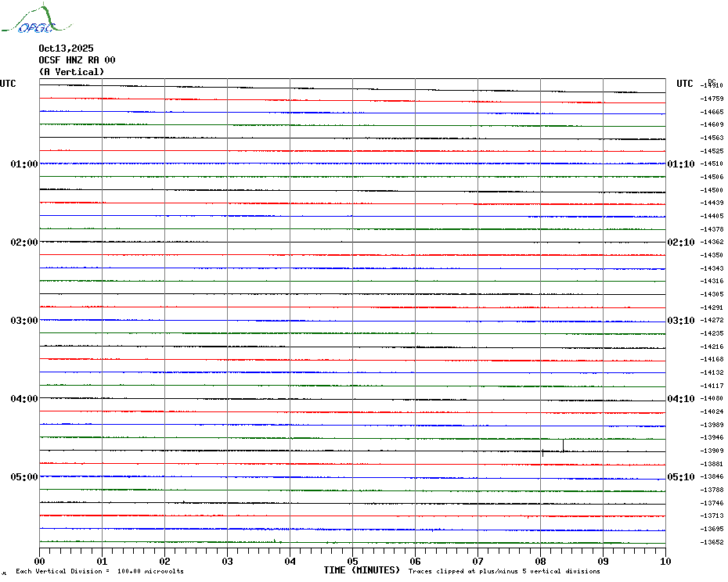This screenshot has width=728, height=582.
Task: Click the DC offset value -13652
Action: tap(712, 542)
